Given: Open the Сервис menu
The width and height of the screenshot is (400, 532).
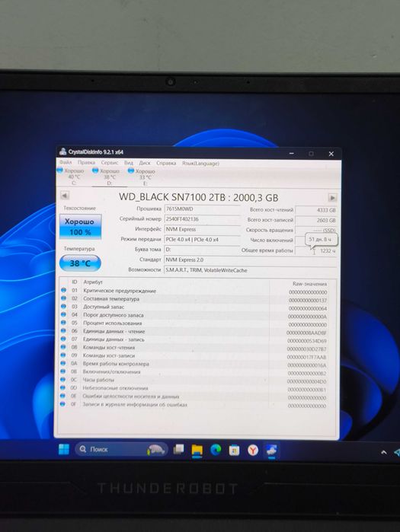Looking at the screenshot, I should (x=110, y=163).
